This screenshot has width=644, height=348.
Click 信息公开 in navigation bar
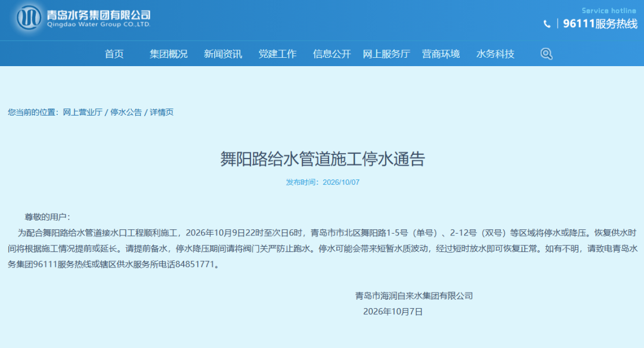pos(332,54)
